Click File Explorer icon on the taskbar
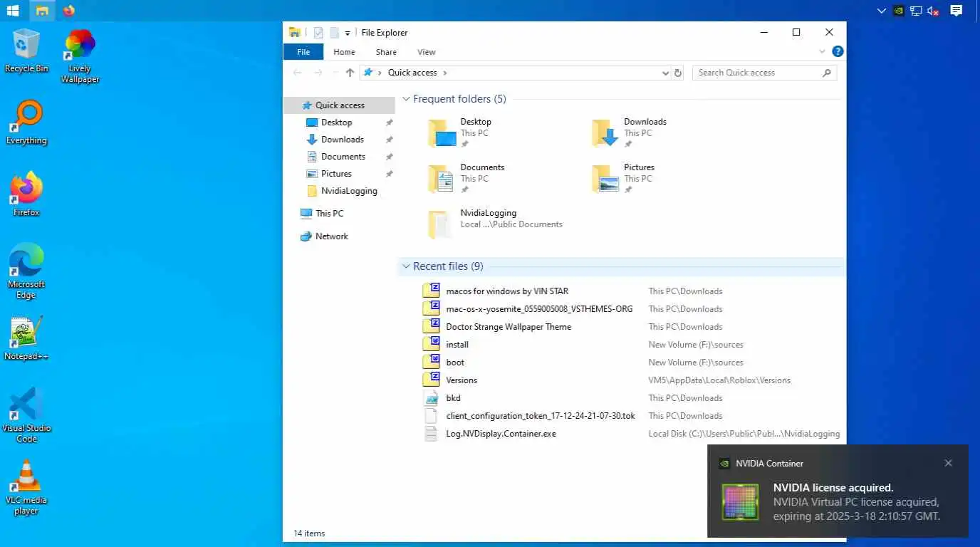 click(x=43, y=11)
